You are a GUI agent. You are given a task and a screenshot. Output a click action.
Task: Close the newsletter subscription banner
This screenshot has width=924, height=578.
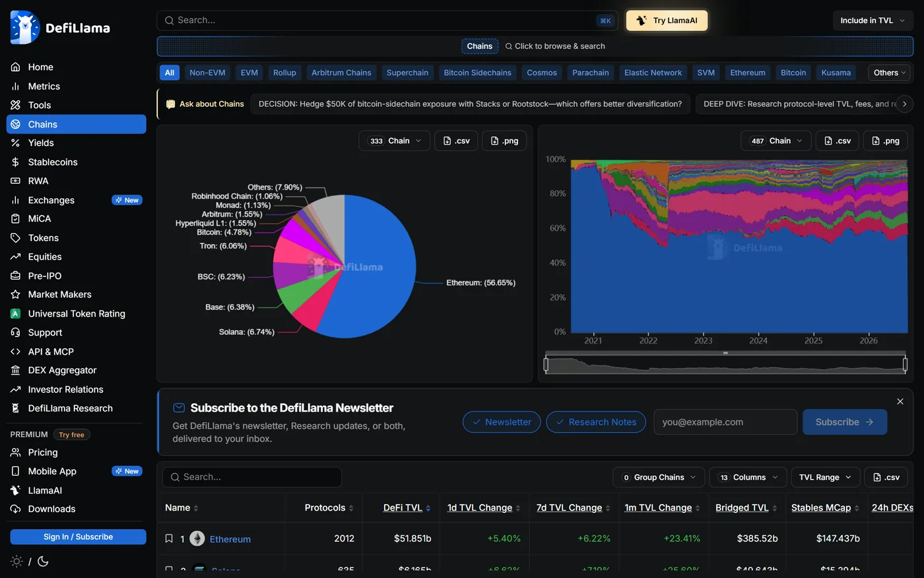900,402
